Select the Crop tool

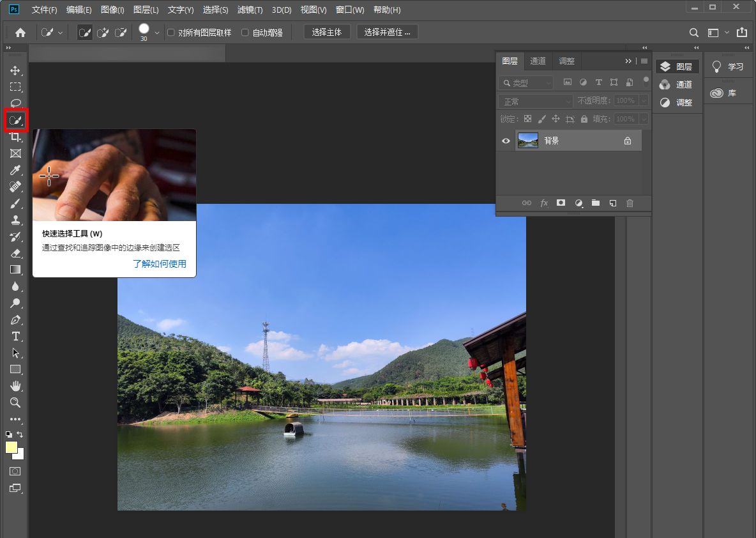tap(15, 137)
